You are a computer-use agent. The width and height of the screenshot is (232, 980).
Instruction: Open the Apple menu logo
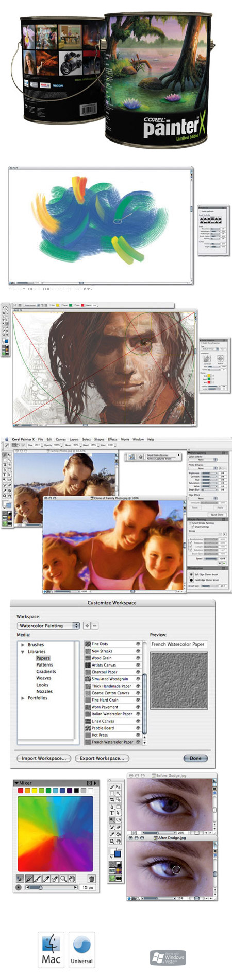(x=7, y=439)
